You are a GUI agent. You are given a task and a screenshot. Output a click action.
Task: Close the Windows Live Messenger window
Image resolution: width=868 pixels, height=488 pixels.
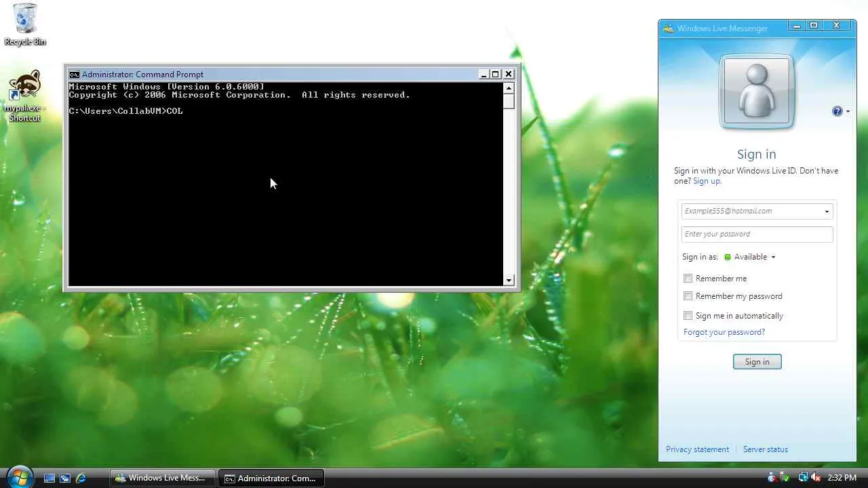tap(837, 26)
